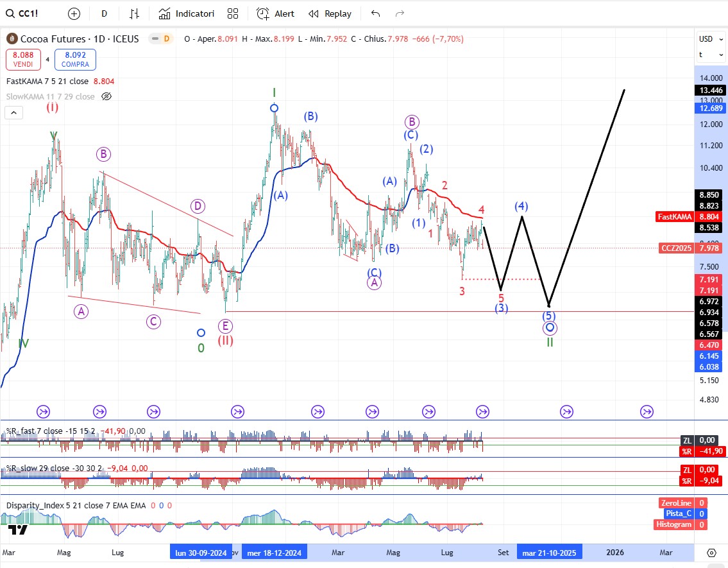Open the layout grid templates icon
The width and height of the screenshot is (728, 568).
click(x=233, y=13)
